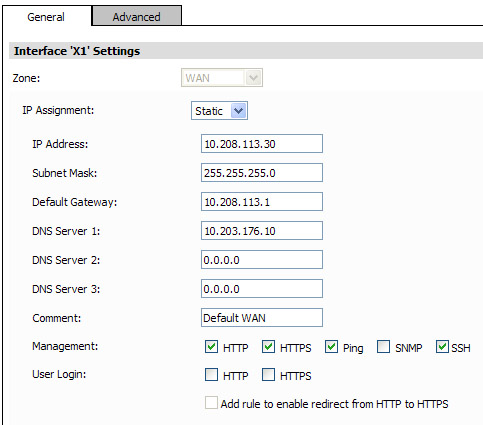Click the DNS Server 1 field
Image resolution: width=483 pixels, height=425 pixels.
tap(262, 231)
